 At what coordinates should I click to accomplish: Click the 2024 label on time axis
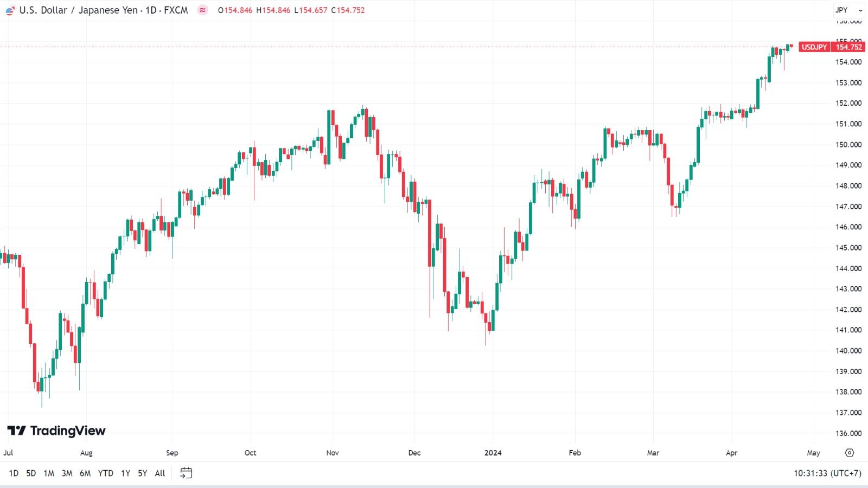(x=493, y=453)
